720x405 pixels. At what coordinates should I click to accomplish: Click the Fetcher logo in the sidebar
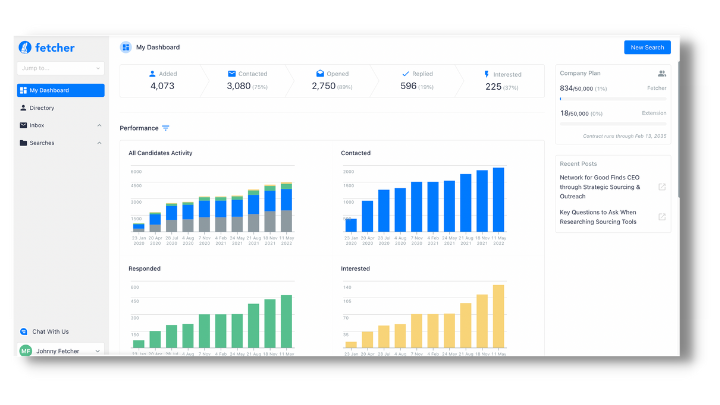[46, 47]
